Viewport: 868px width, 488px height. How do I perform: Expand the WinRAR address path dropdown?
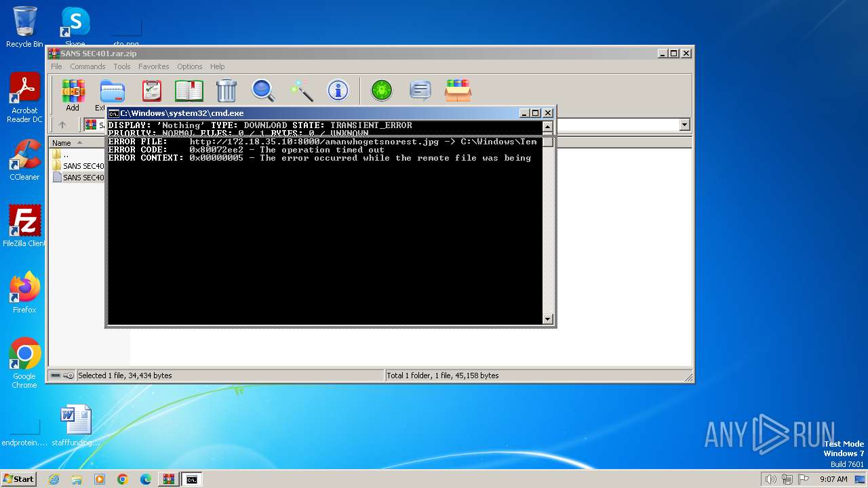tap(684, 125)
